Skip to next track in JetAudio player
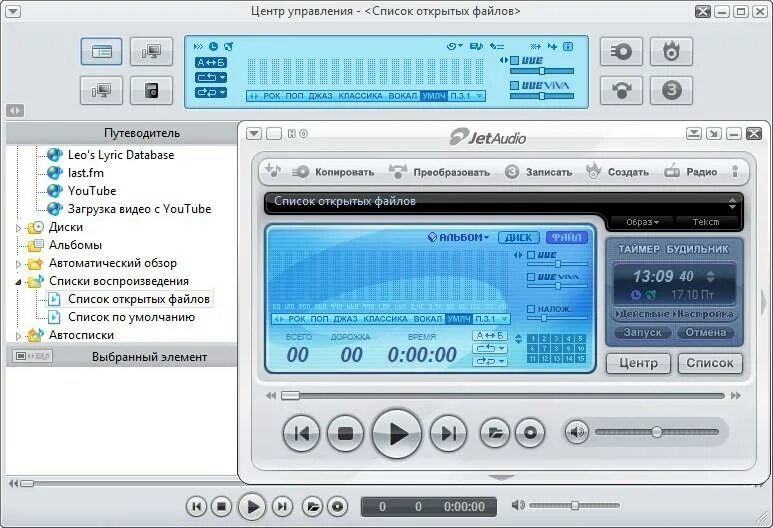773x528 pixels. (x=448, y=433)
